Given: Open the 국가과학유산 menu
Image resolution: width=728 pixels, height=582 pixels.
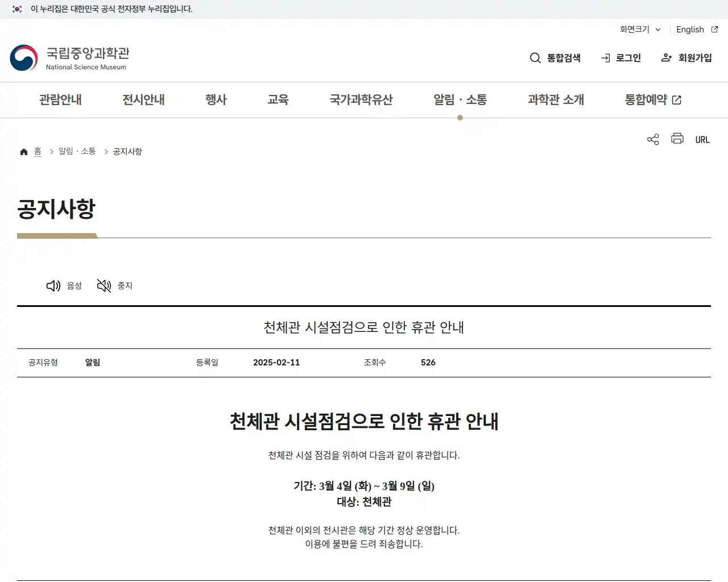Looking at the screenshot, I should pyautogui.click(x=361, y=99).
